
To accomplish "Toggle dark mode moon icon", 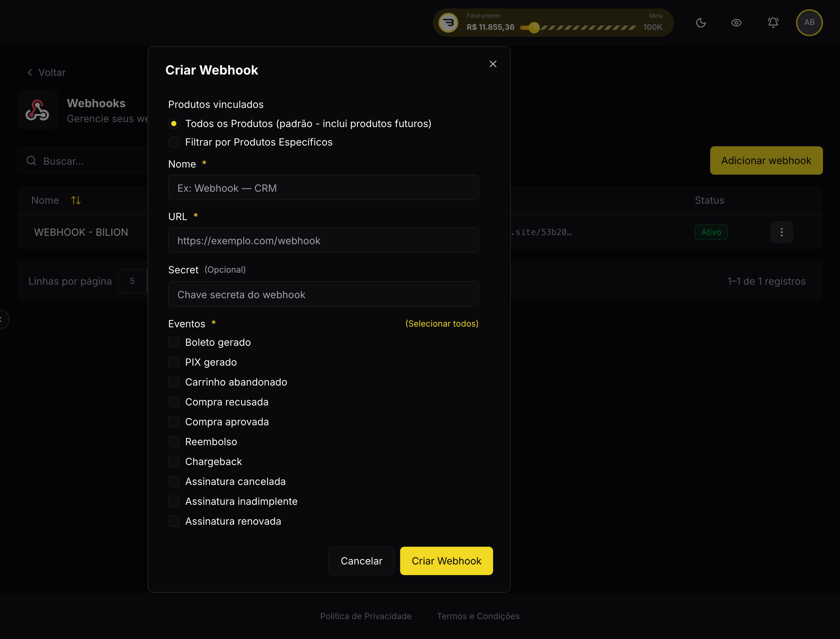I will 701,23.
